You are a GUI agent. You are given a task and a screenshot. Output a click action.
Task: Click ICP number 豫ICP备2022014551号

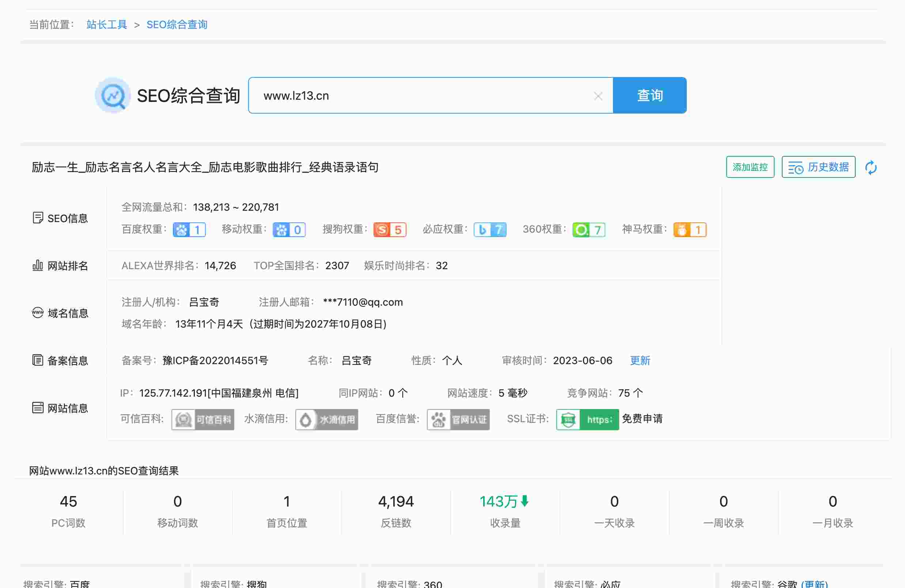pos(215,360)
